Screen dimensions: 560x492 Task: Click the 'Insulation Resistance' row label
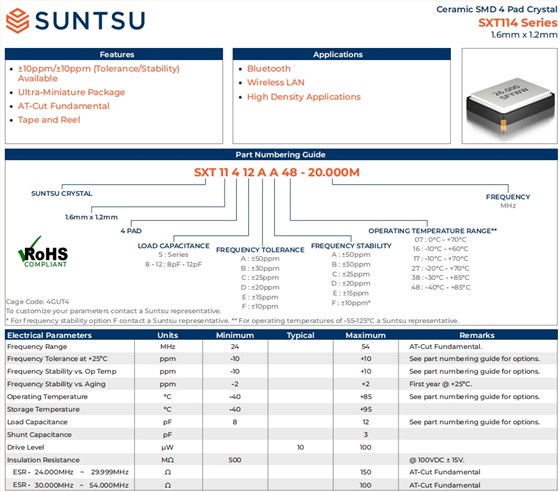[x=43, y=460]
